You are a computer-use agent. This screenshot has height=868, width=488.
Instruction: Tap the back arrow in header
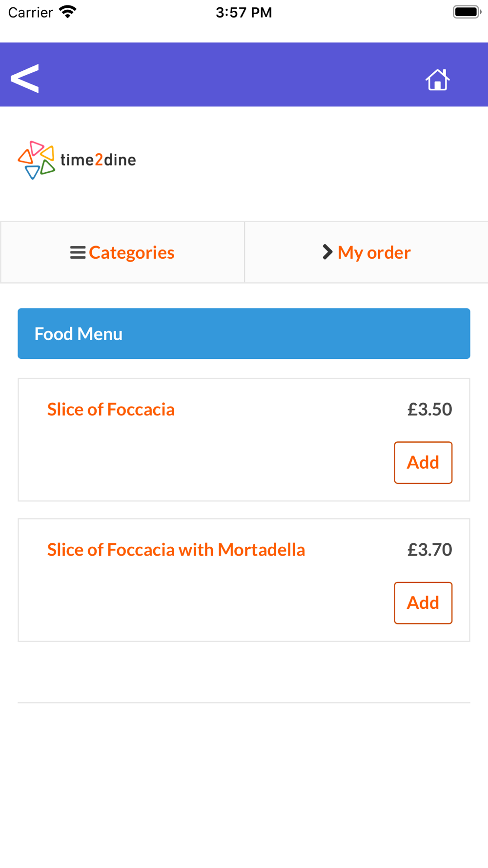coord(25,78)
